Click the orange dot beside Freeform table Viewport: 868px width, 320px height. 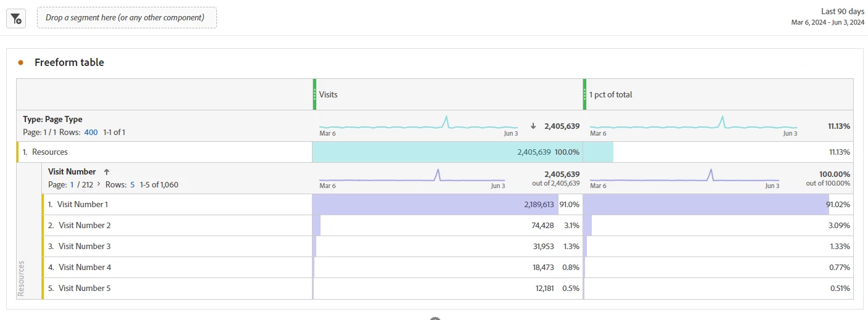pyautogui.click(x=21, y=62)
